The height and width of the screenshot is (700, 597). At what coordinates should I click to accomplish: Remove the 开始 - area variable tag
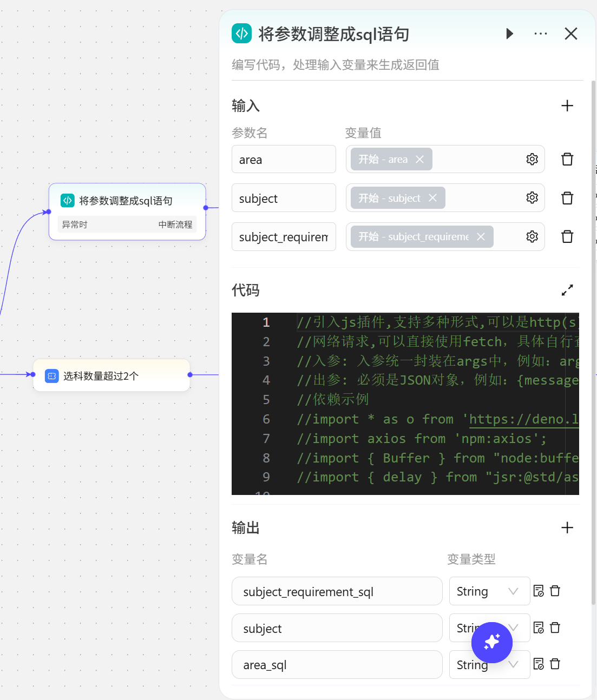coord(419,159)
